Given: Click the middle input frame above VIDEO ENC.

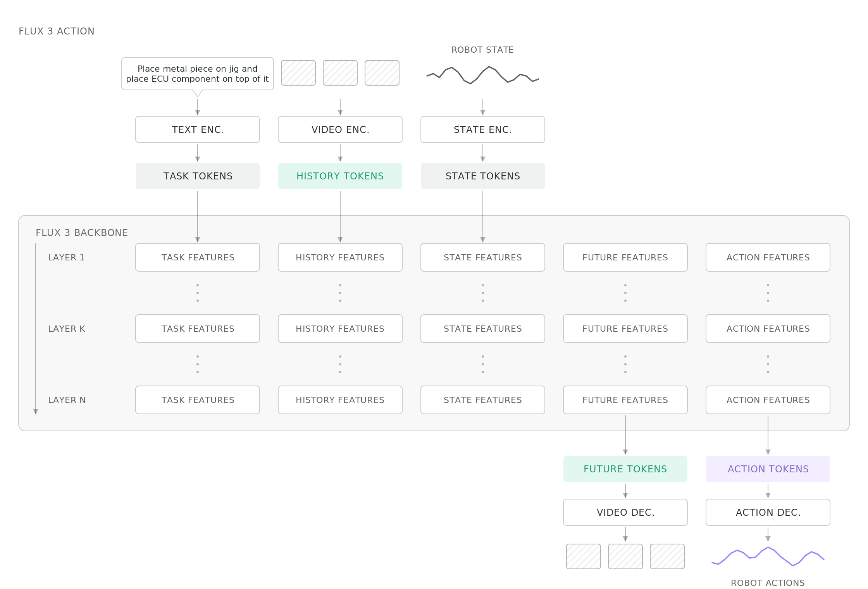Looking at the screenshot, I should pyautogui.click(x=340, y=73).
